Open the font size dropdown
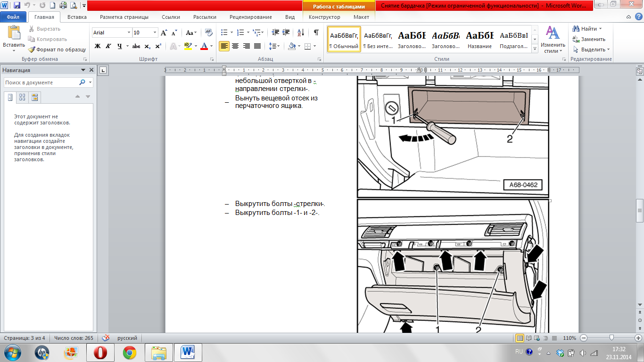 click(x=155, y=33)
